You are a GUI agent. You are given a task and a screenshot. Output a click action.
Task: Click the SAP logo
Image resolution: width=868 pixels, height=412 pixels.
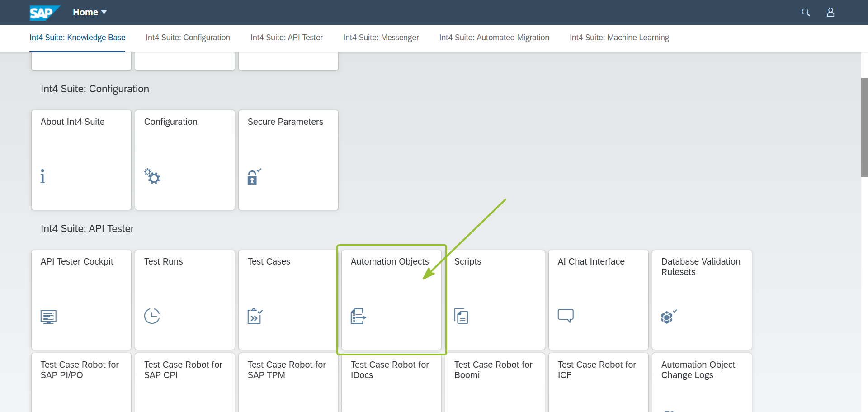click(x=44, y=13)
